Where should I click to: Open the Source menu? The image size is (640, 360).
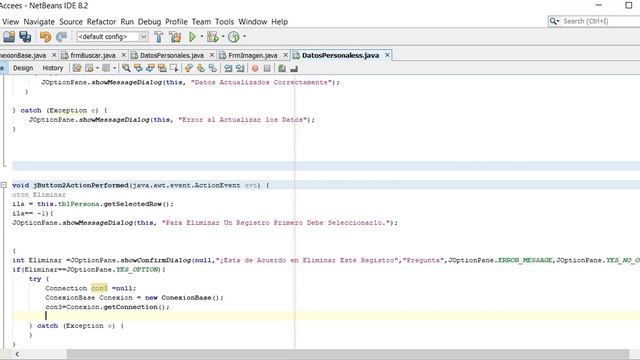click(71, 22)
